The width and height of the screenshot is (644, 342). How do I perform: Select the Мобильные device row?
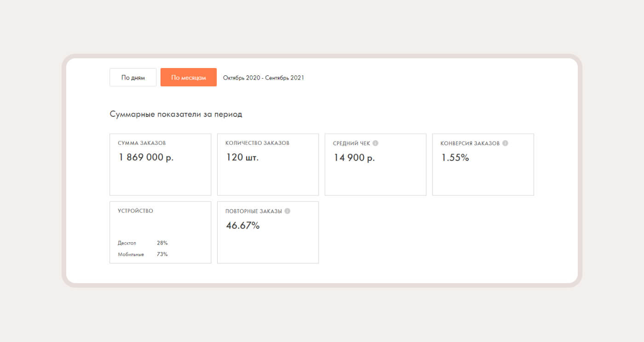[x=143, y=254]
